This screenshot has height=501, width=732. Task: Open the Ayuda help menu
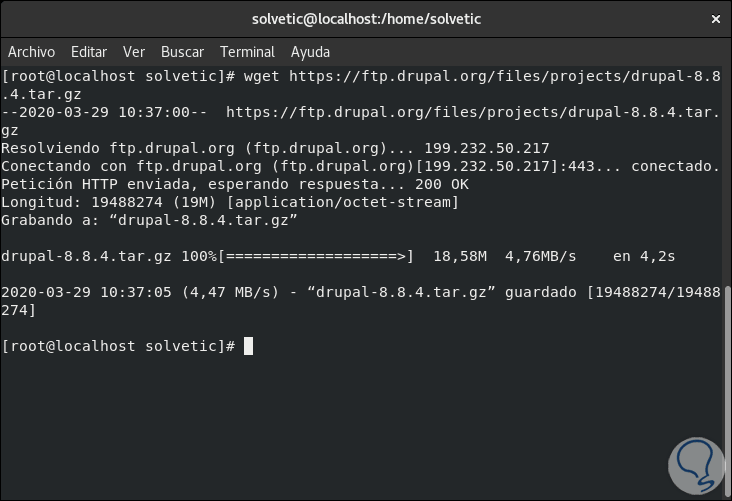pyautogui.click(x=310, y=52)
